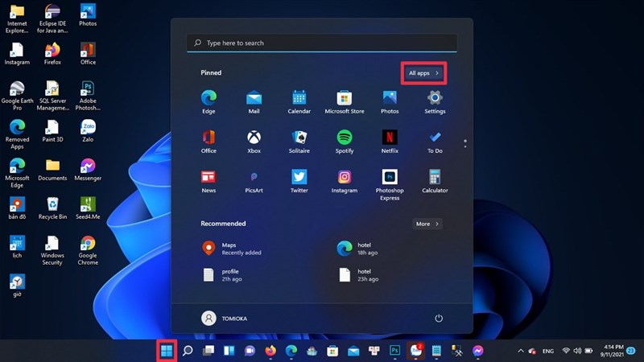Select Eclipse IDE desktop shortcut
644x362 pixels.
(x=52, y=19)
